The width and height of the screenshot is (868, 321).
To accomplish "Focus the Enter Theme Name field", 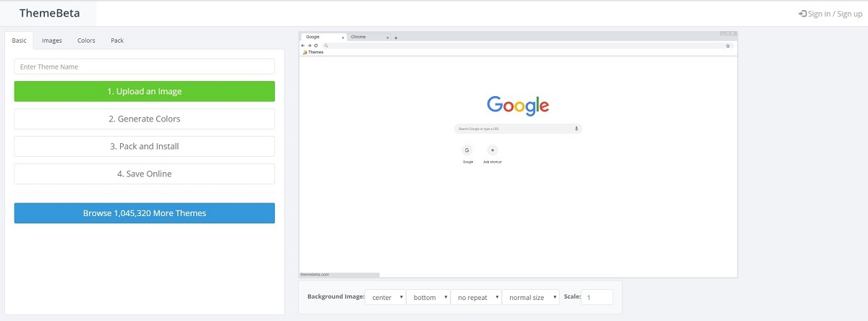I will (x=145, y=67).
